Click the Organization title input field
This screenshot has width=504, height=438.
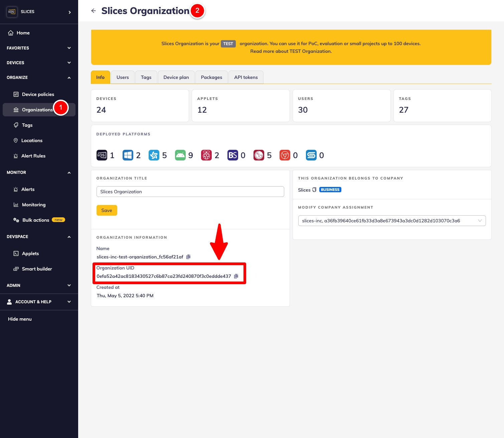(x=190, y=192)
